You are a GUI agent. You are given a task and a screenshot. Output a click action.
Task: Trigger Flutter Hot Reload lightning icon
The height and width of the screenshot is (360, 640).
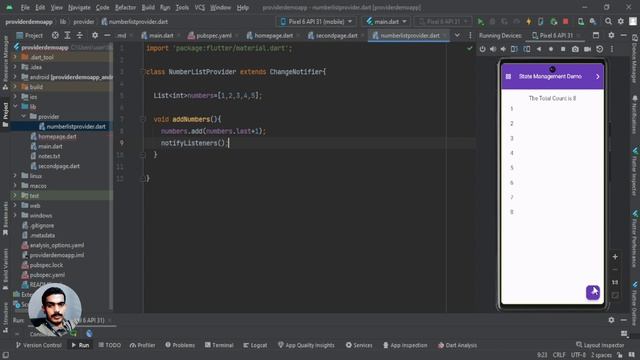point(529,22)
